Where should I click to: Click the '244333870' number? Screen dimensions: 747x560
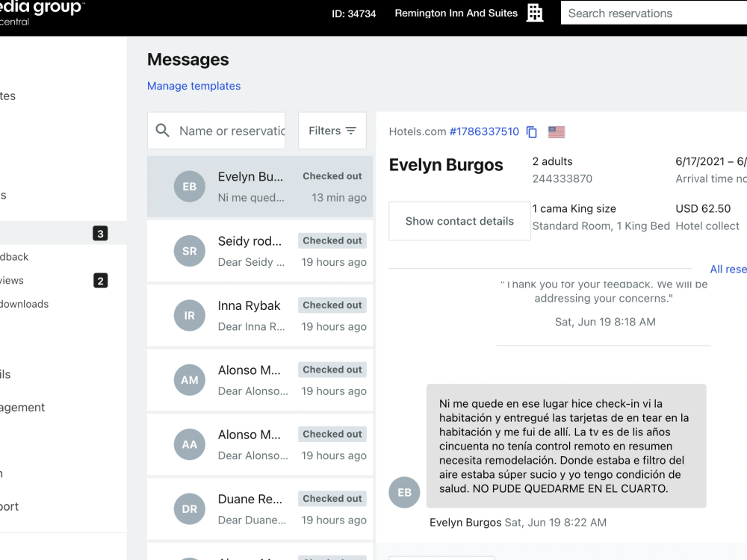pos(562,178)
